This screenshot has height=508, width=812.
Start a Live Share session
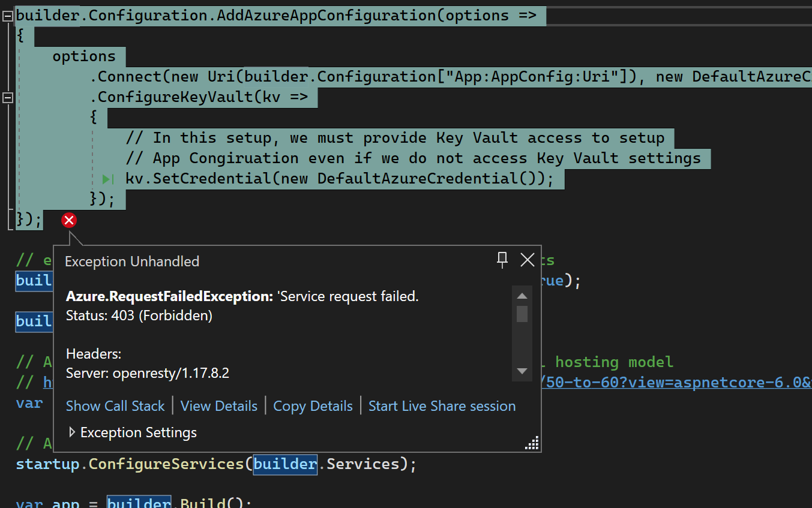pos(442,406)
